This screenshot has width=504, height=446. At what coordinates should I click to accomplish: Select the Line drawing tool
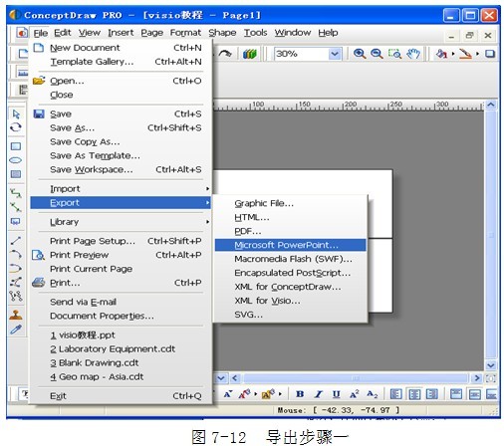16,240
